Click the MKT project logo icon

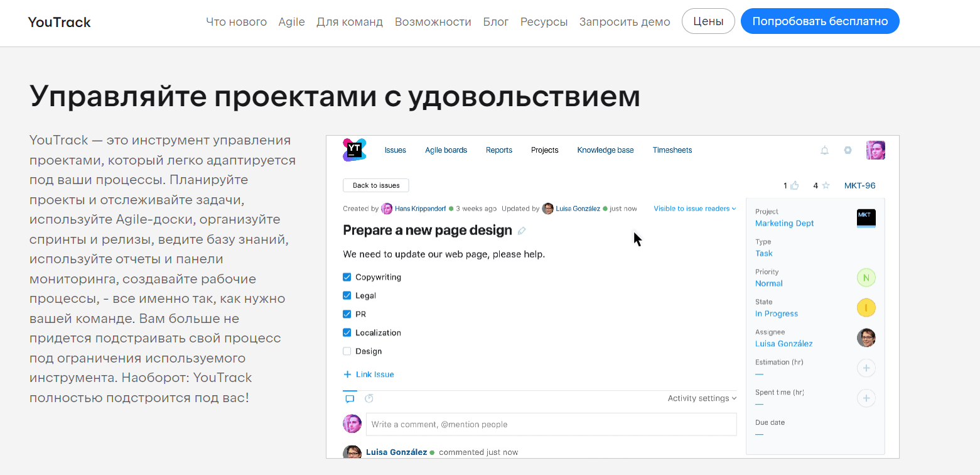click(866, 218)
